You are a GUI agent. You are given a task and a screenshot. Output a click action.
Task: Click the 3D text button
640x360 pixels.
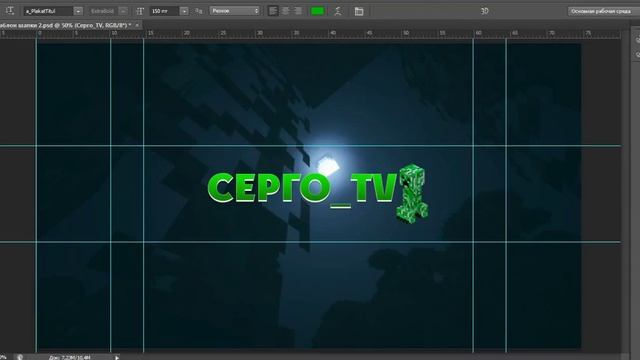484,11
